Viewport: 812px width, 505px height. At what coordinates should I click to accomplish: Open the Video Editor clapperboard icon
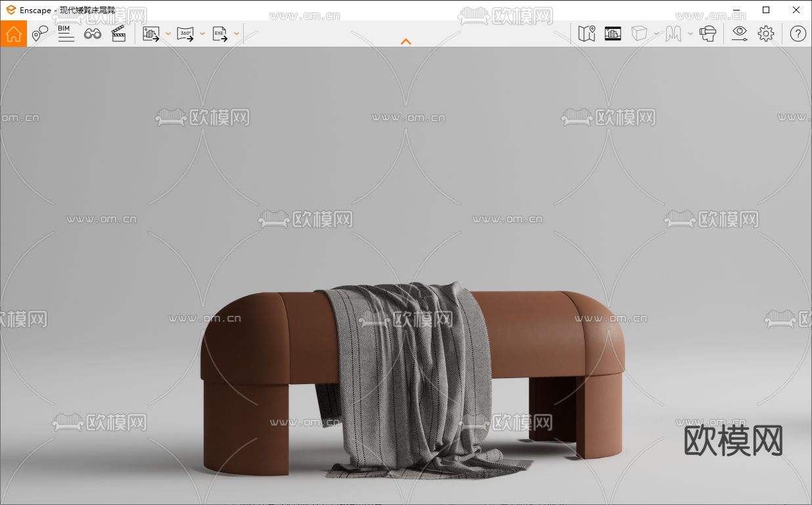119,34
